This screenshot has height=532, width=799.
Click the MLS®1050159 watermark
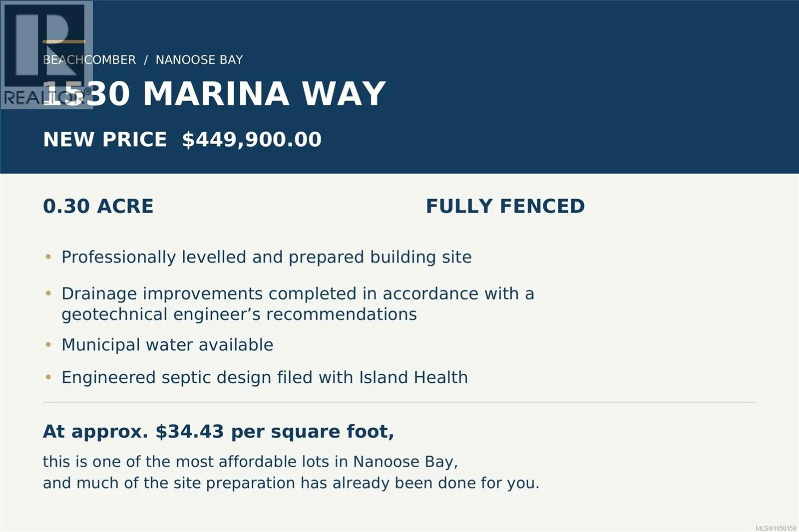[776, 528]
